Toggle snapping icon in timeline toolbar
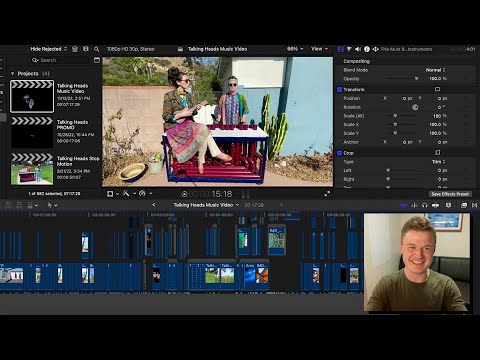480x360 pixels. click(x=435, y=205)
